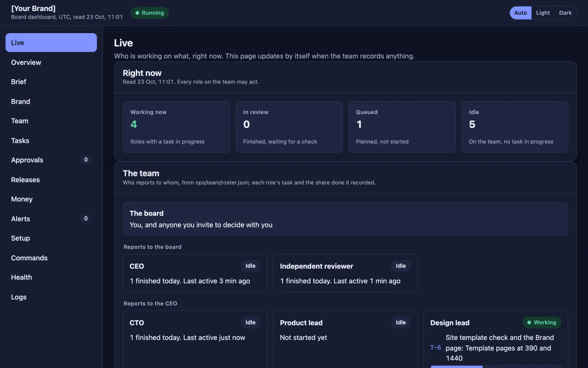Image resolution: width=588 pixels, height=368 pixels.
Task: Open the Design lead card
Action: [x=496, y=339]
